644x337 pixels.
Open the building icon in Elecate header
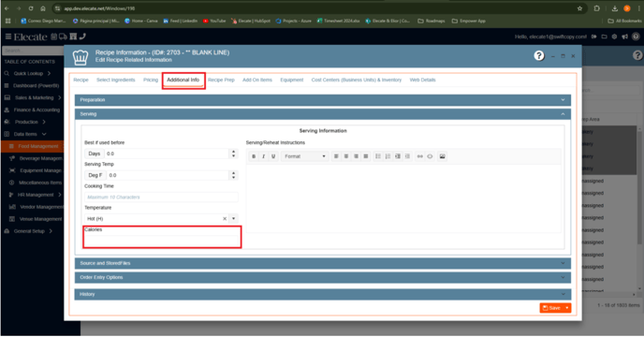coord(73,37)
